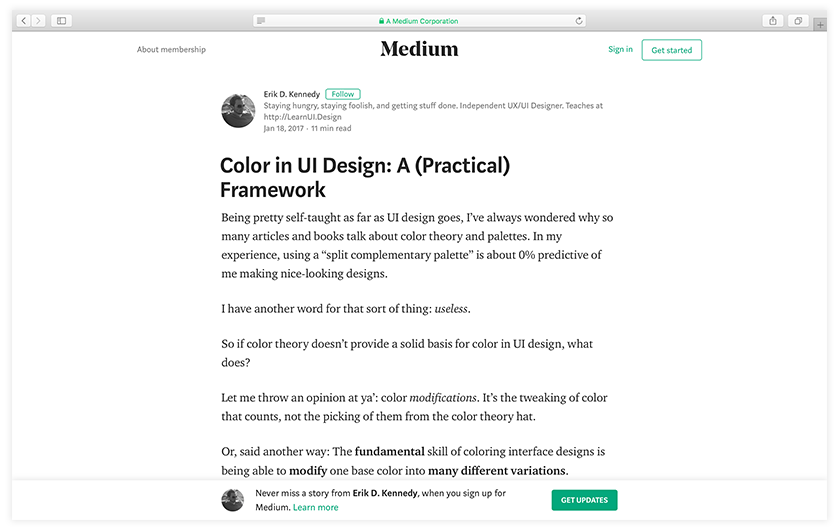The image size is (840, 530).
Task: Click the Get Updates button
Action: tap(584, 500)
